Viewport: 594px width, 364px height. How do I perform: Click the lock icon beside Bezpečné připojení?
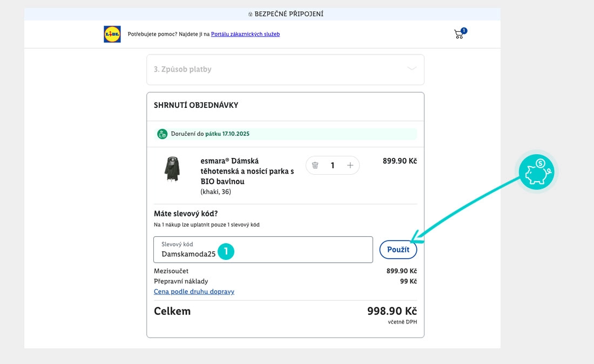point(250,15)
